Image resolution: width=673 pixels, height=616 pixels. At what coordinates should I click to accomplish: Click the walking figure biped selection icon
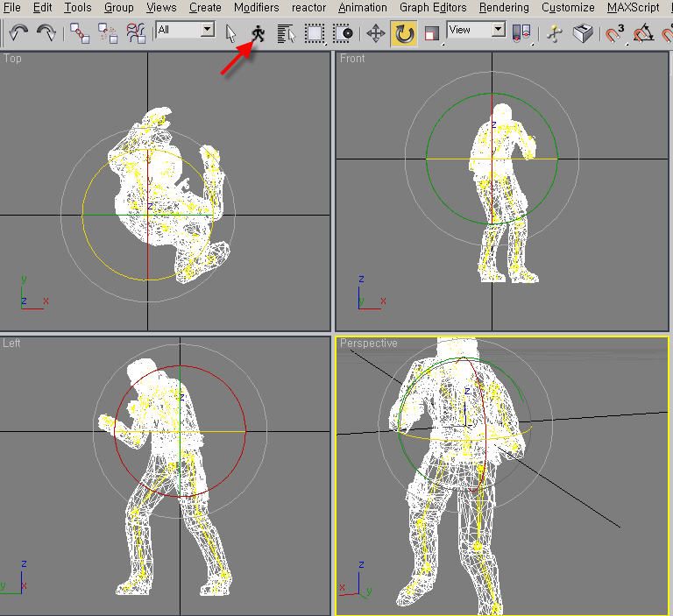(x=259, y=33)
